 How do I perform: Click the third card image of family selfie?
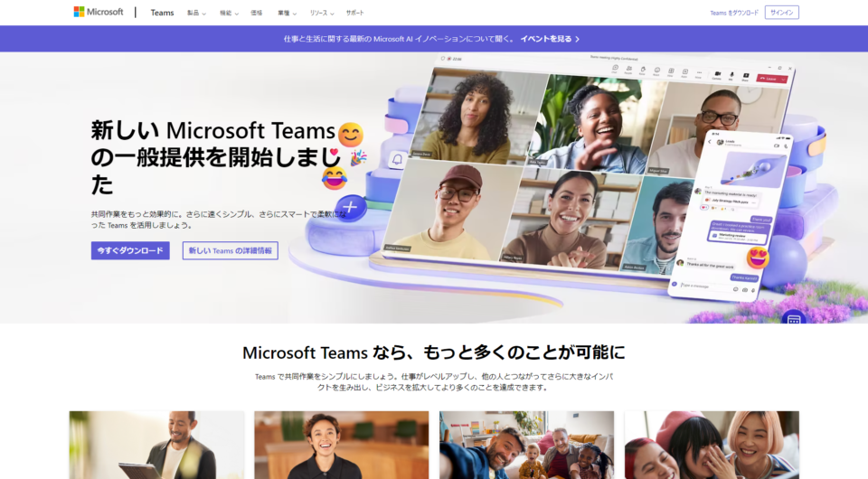(526, 445)
